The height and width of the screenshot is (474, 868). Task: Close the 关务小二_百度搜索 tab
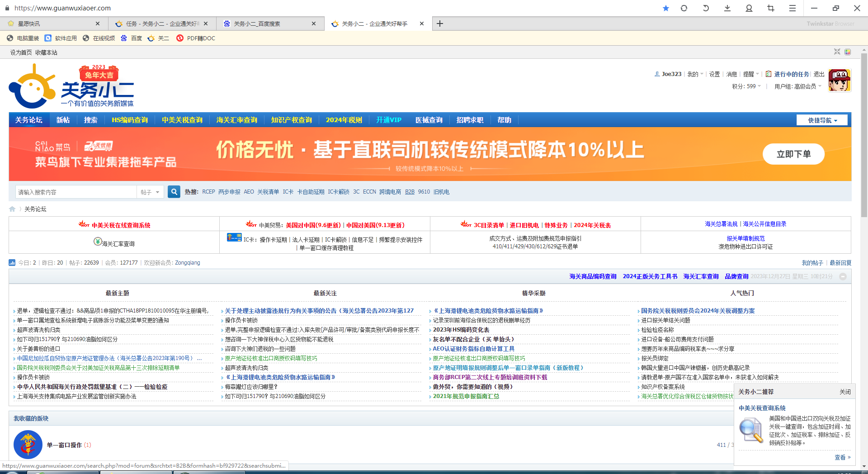314,24
